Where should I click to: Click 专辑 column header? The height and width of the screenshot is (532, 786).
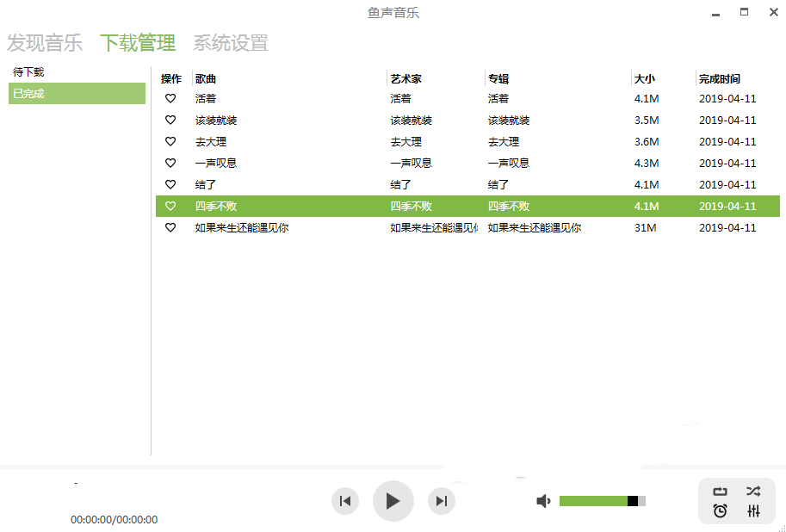498,78
